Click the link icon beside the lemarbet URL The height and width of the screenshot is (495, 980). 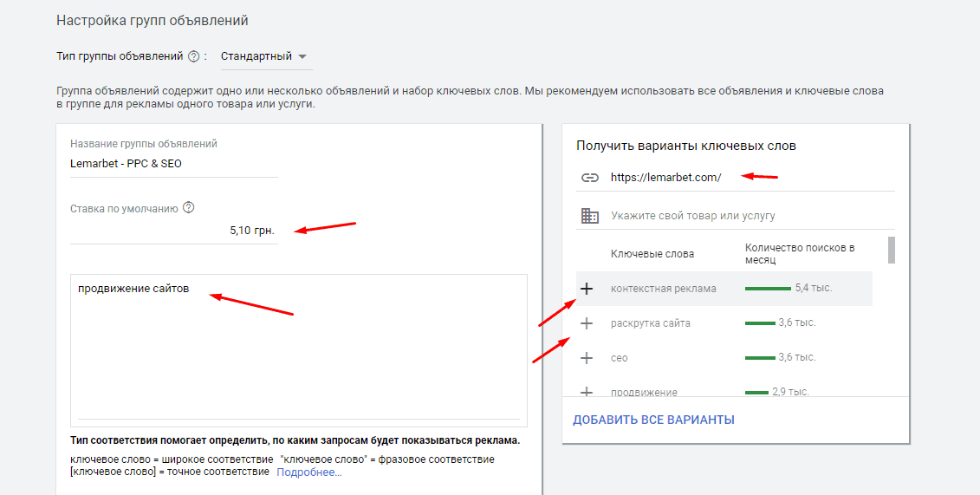coord(589,178)
